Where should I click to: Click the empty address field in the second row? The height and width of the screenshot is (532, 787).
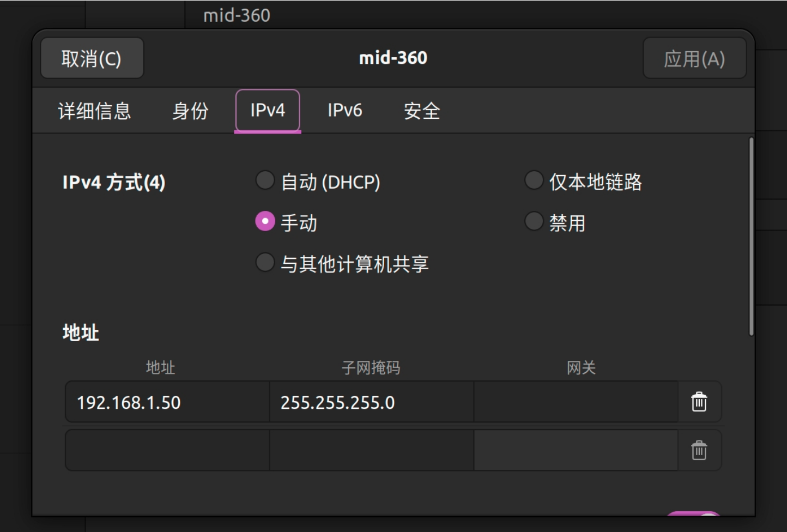pyautogui.click(x=167, y=451)
